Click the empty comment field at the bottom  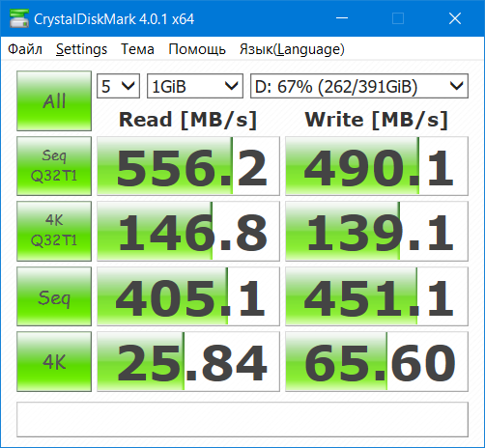point(242,419)
